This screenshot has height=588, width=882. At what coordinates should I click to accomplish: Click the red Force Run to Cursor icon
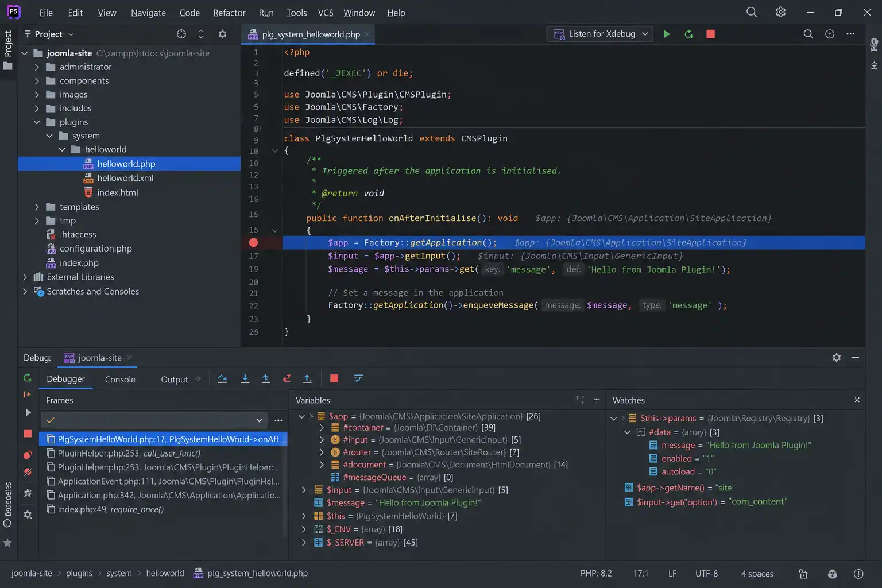[287, 378]
